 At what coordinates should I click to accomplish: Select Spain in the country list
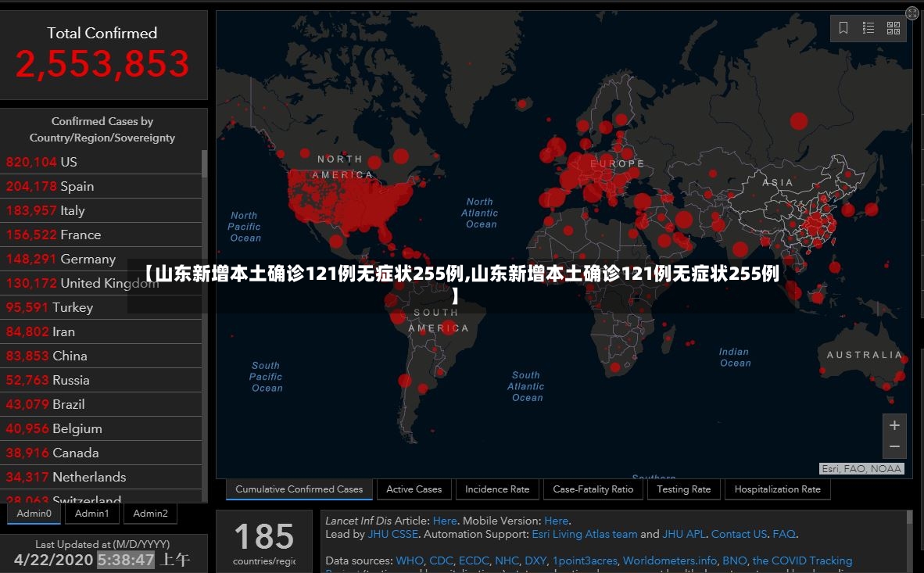[101, 186]
